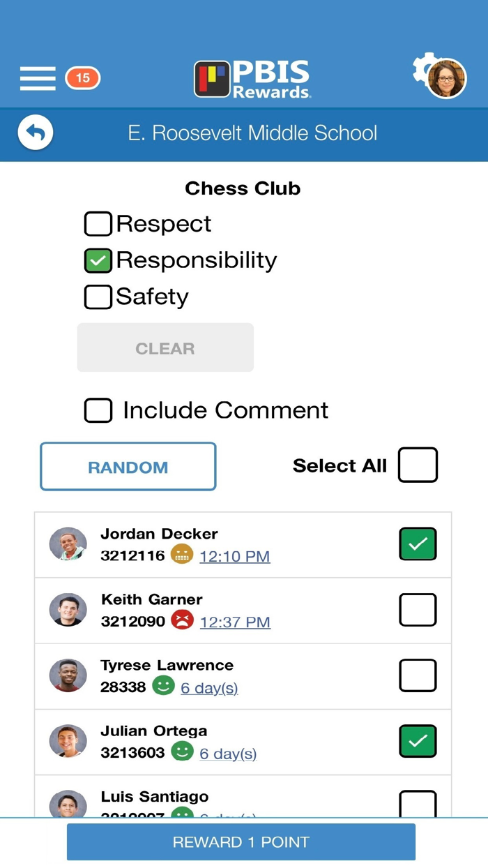Viewport: 488px width, 868px height.
Task: Check the Select All box
Action: coord(418,465)
